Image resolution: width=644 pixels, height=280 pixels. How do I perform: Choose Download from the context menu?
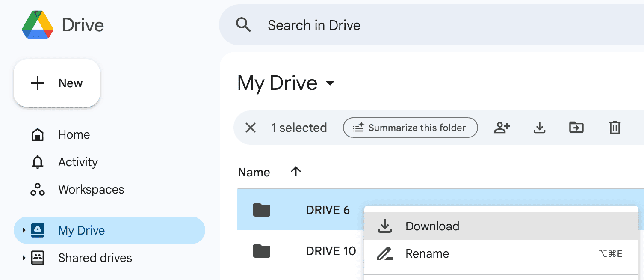(x=432, y=226)
